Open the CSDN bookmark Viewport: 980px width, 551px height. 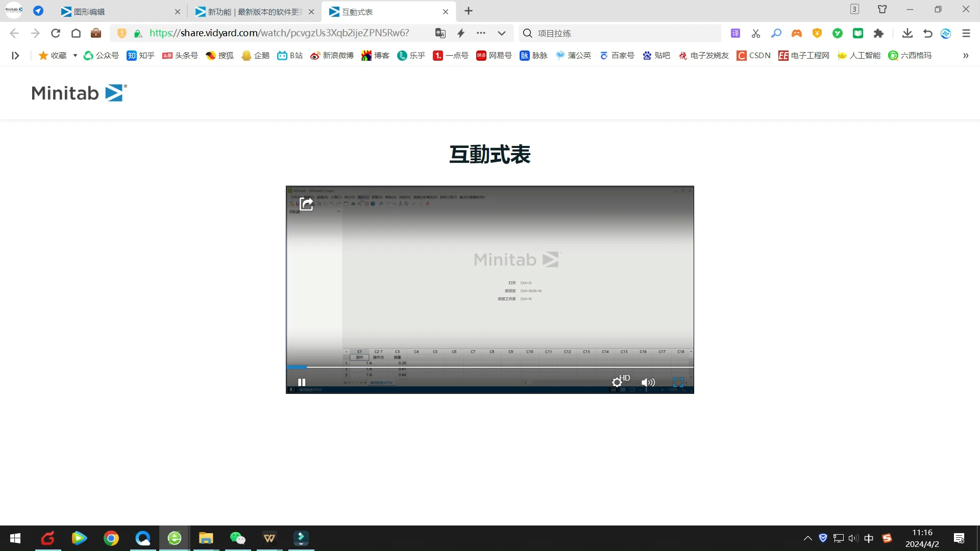753,56
